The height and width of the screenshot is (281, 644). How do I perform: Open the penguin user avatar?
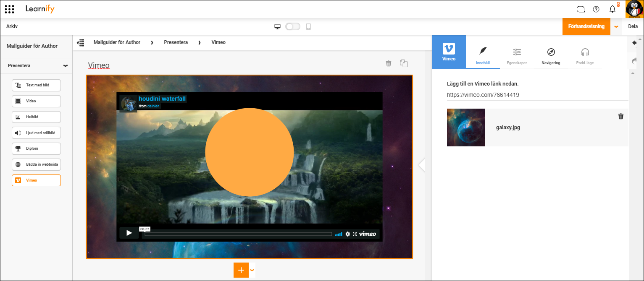[x=634, y=9]
